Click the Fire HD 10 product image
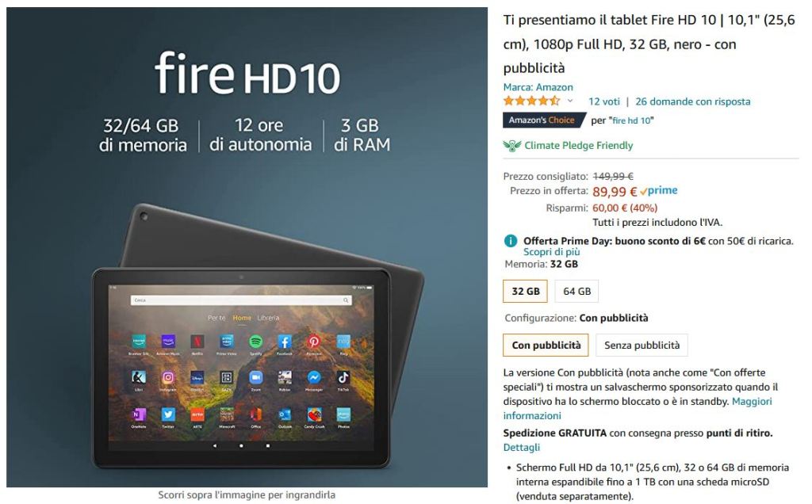 [x=247, y=246]
